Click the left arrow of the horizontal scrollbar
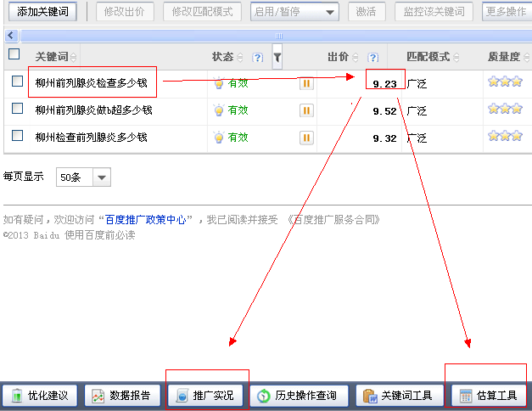The height and width of the screenshot is (411, 532). click(11, 36)
